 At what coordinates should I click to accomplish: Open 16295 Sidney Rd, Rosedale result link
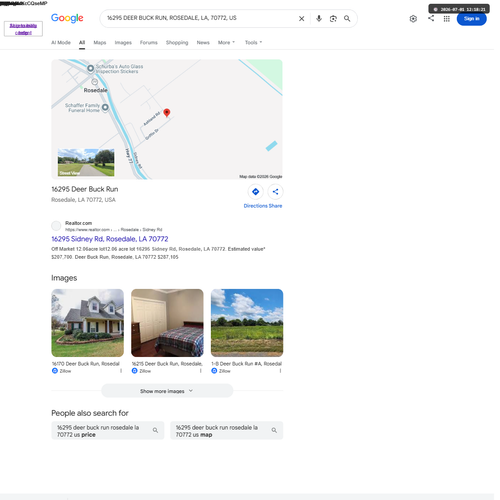point(110,239)
